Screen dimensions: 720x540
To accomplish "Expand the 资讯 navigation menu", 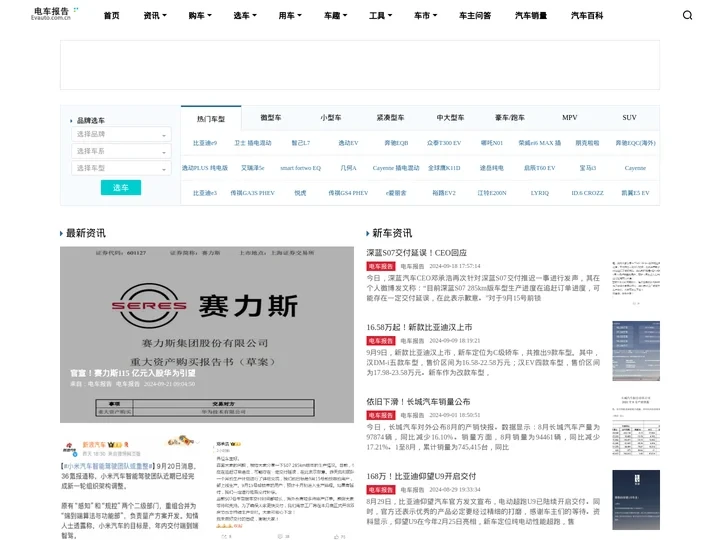I will [x=155, y=16].
